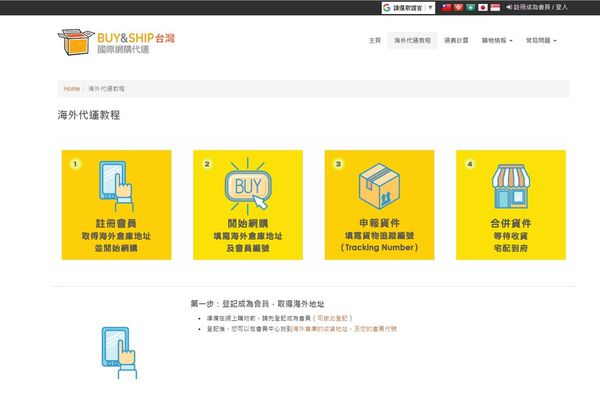Viewport: 600px width, 410px height.
Task: Select the Japan flag icon
Action: pos(482,7)
